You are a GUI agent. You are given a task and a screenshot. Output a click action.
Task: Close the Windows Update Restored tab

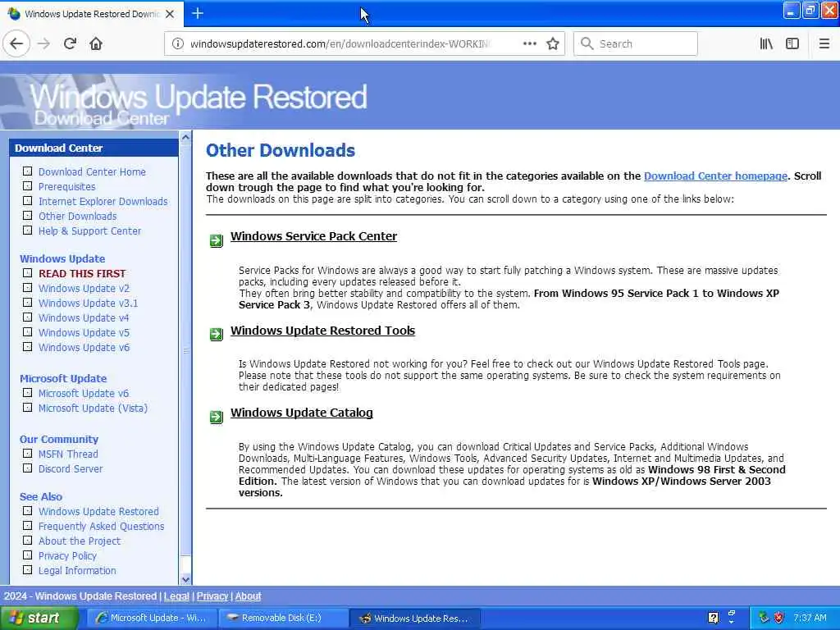[x=170, y=14]
